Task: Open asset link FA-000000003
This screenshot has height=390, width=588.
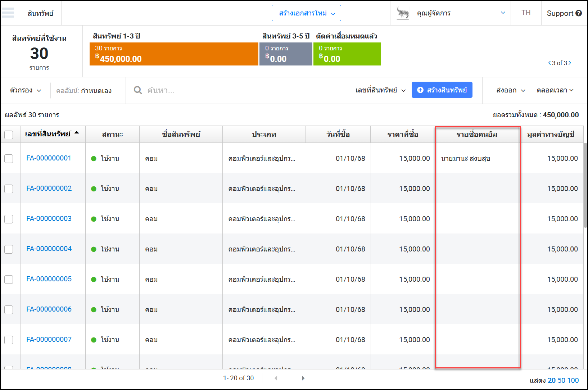Action: pos(49,219)
